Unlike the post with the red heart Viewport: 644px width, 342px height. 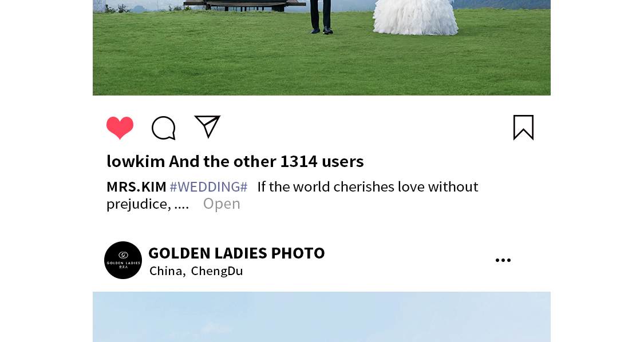pyautogui.click(x=120, y=128)
